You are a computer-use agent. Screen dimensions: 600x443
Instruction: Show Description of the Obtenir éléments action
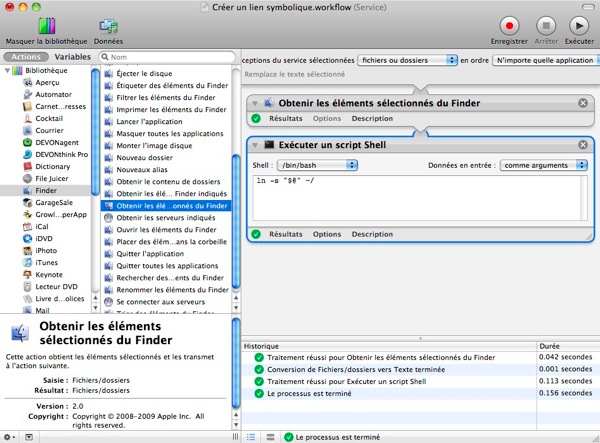(372, 119)
